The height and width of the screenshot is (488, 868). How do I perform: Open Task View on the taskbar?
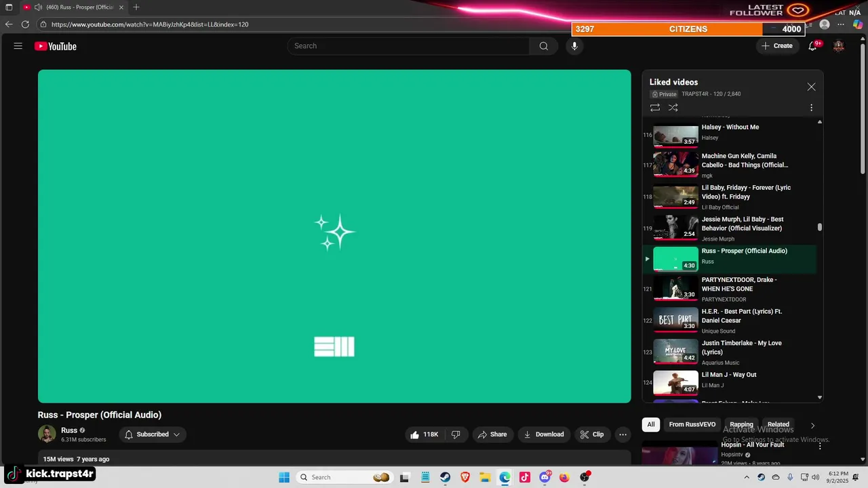tap(405, 477)
